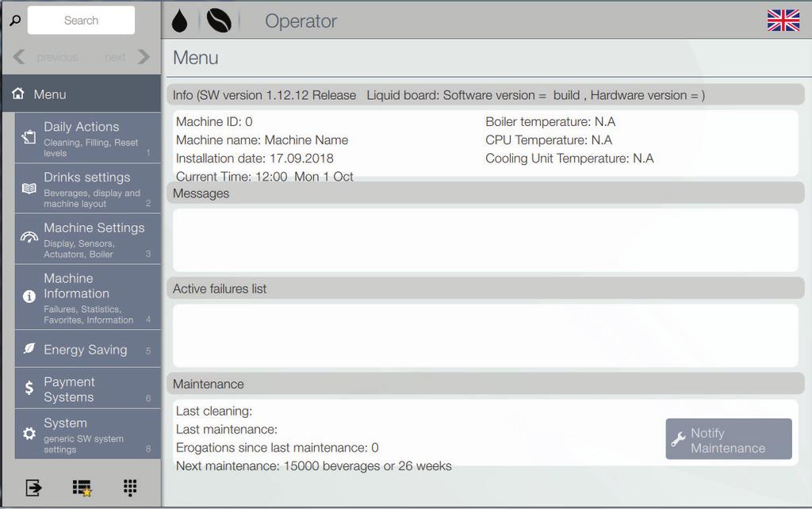Click the Payment Systems dollar icon
The height and width of the screenshot is (509, 812).
29,388
